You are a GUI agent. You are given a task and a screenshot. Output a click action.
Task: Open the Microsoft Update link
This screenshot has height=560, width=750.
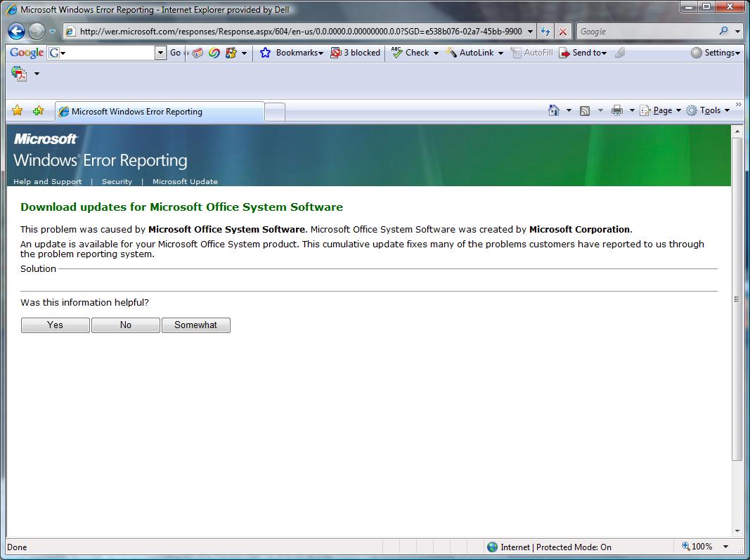(185, 181)
